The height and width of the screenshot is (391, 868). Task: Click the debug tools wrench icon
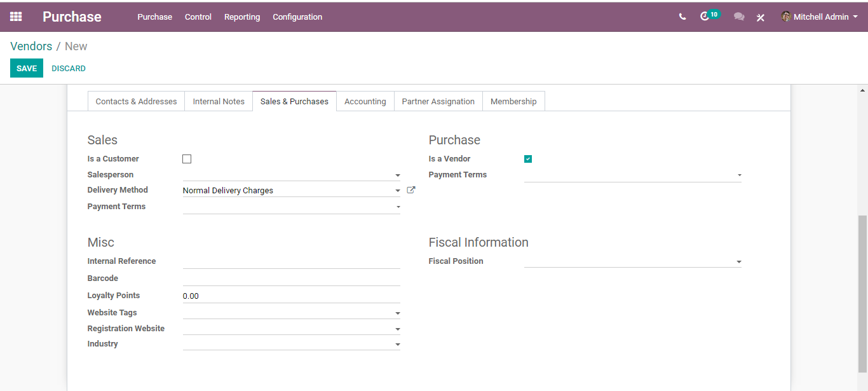point(761,18)
